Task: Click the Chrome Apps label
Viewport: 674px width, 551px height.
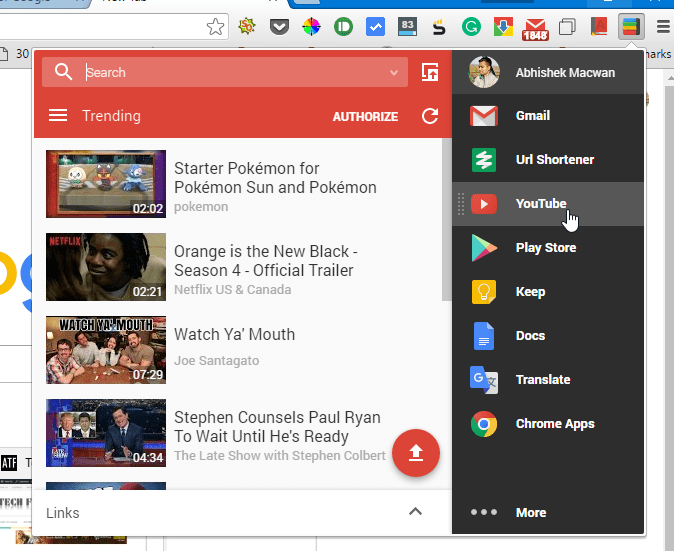Action: pos(555,424)
